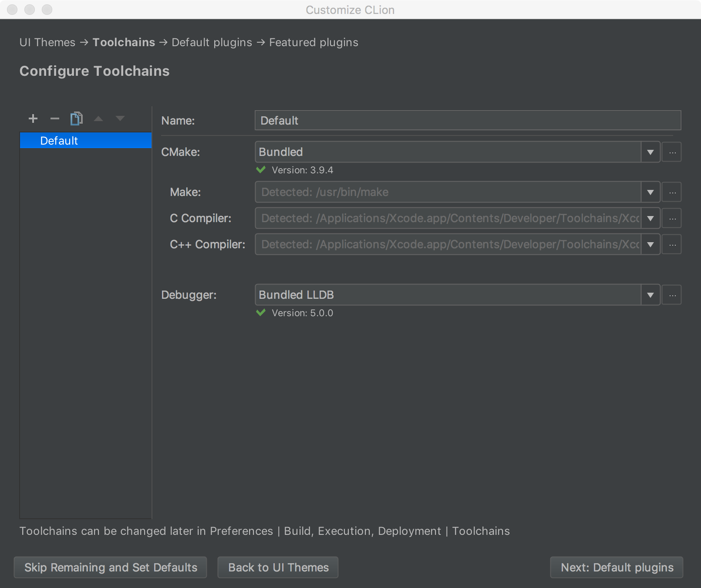Screen dimensions: 701x588
Task: Select the Default toolchain in the list
Action: [86, 141]
